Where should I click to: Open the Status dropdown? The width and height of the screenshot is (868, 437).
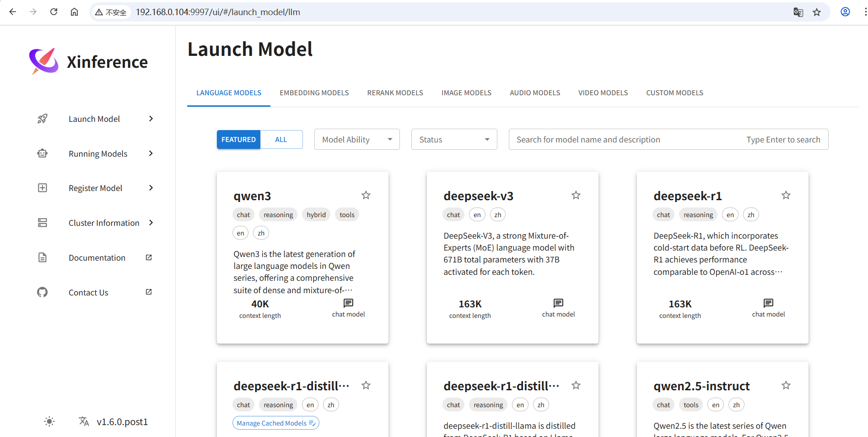pos(454,139)
